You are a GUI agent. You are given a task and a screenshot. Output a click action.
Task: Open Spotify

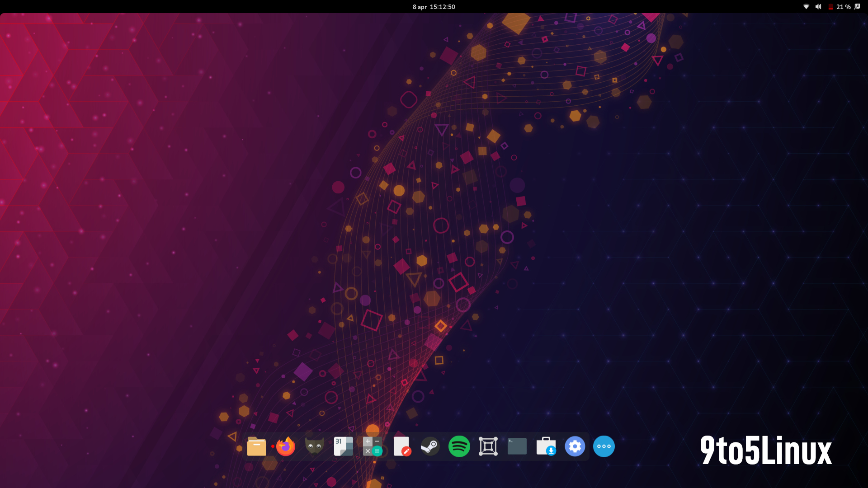click(459, 446)
